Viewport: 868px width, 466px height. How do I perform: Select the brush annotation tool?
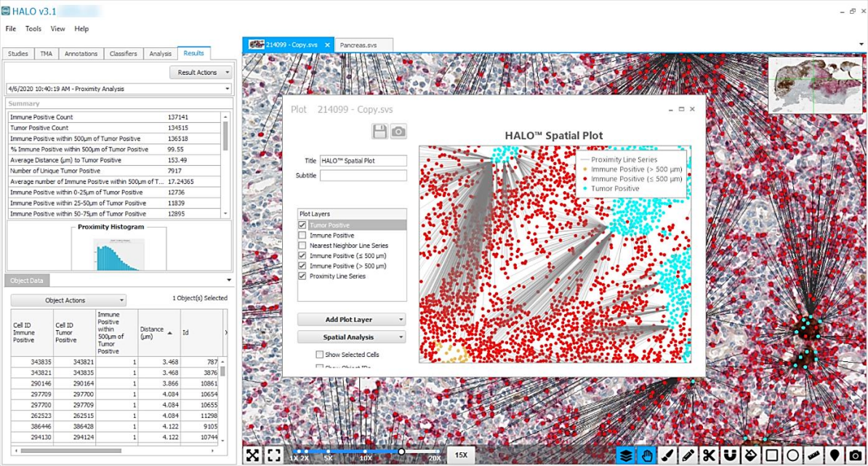tap(667, 455)
